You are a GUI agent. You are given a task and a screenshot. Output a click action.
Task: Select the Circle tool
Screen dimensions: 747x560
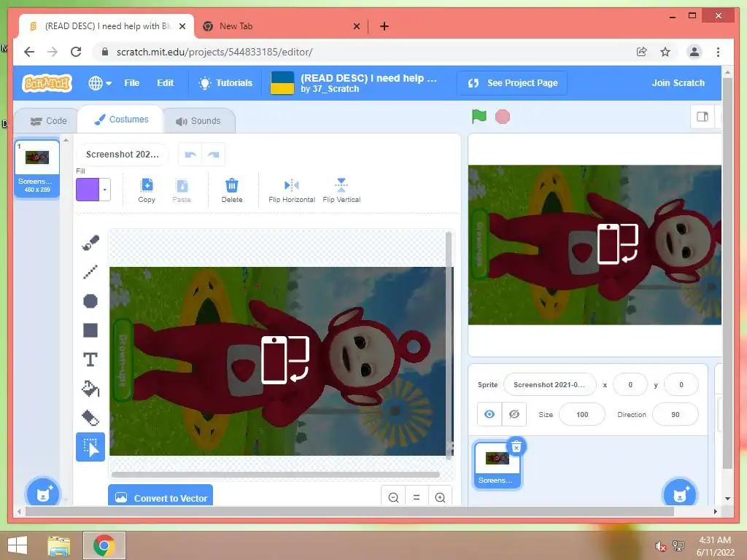(x=90, y=301)
